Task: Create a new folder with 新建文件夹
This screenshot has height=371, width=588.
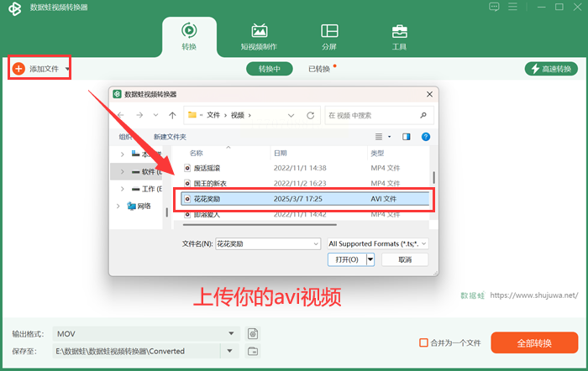Action: (x=170, y=137)
